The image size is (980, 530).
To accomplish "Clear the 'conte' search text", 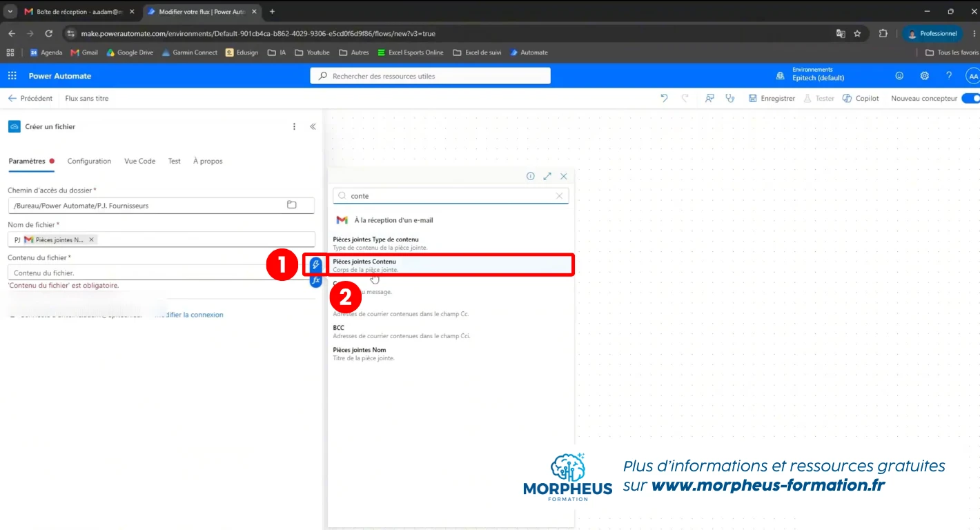I will pyautogui.click(x=560, y=196).
